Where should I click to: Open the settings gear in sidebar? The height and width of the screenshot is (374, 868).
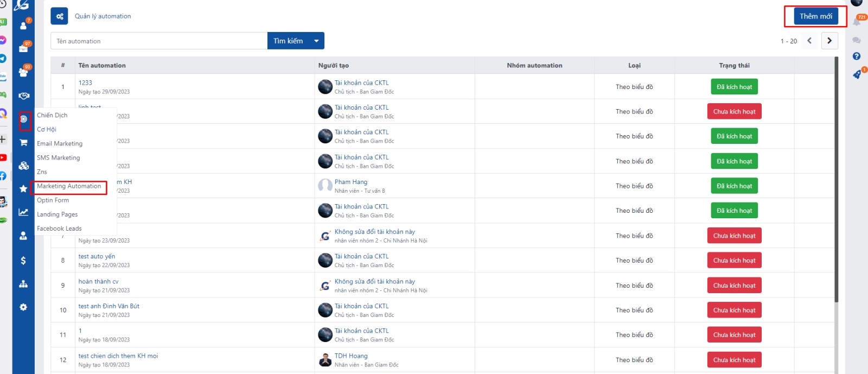[23, 307]
